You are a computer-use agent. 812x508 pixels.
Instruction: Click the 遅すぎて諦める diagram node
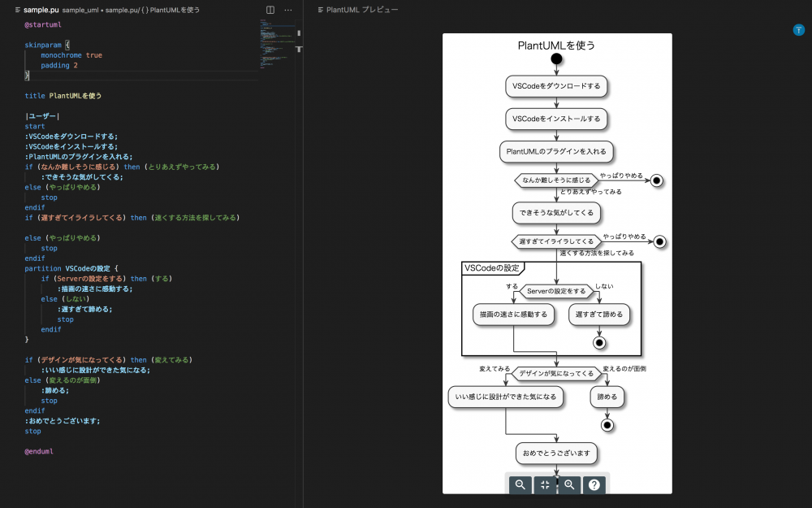point(599,315)
